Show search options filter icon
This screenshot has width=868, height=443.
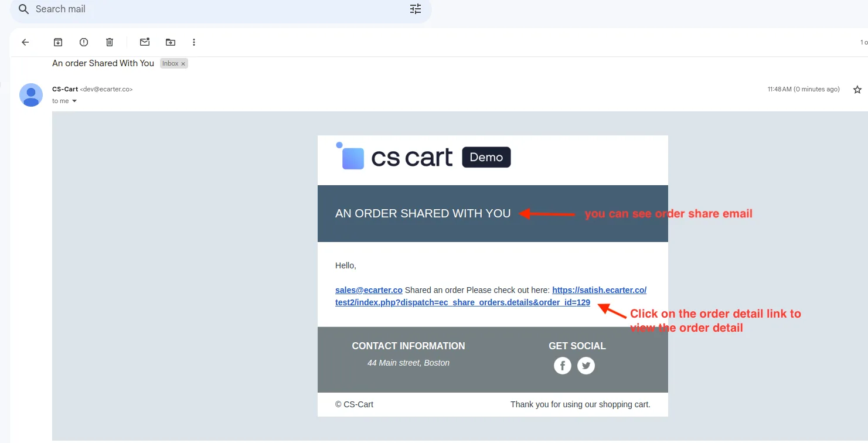pos(416,9)
